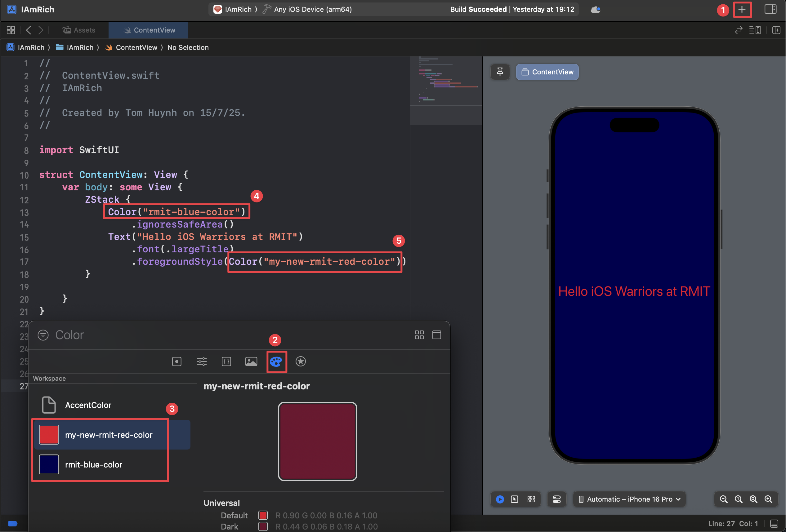786x532 pixels.
Task: Click the zoom-in magnifier in the canvas
Action: coord(768,499)
